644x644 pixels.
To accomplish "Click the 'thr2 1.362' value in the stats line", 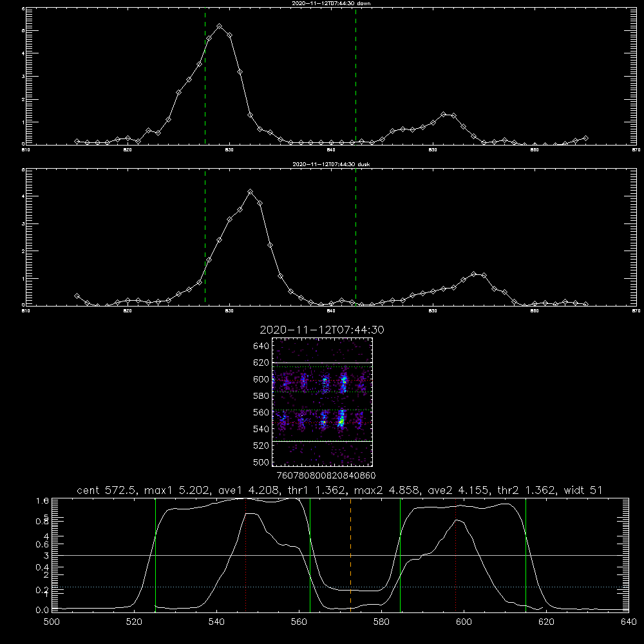I will pyautogui.click(x=527, y=490).
